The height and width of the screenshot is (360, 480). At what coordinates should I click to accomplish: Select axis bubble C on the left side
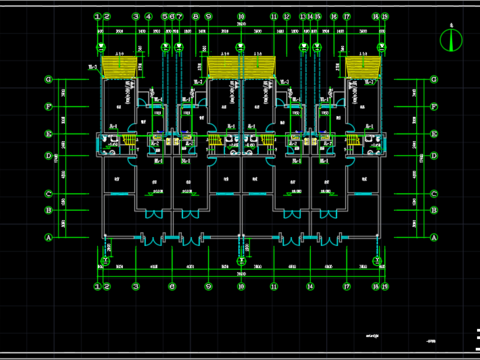point(49,194)
